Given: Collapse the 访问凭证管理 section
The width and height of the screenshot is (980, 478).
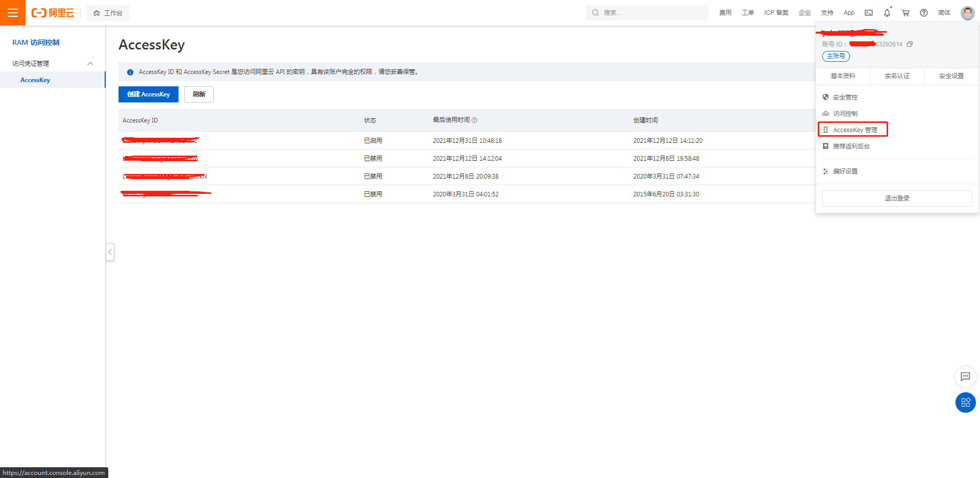Looking at the screenshot, I should (x=90, y=64).
